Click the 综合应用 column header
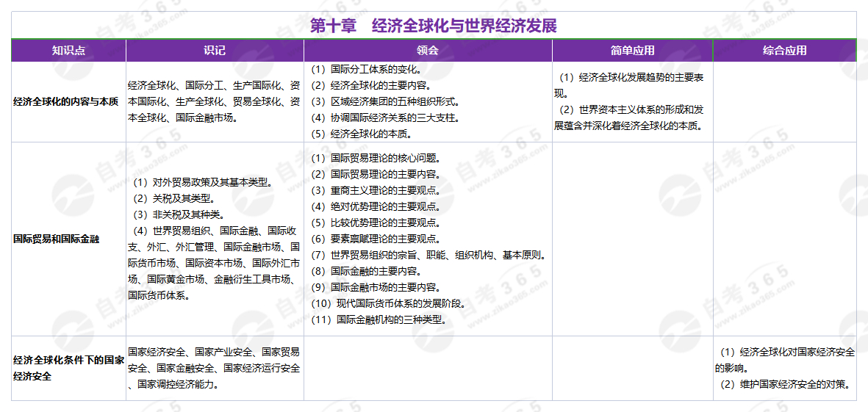The image size is (868, 412). coord(784,51)
